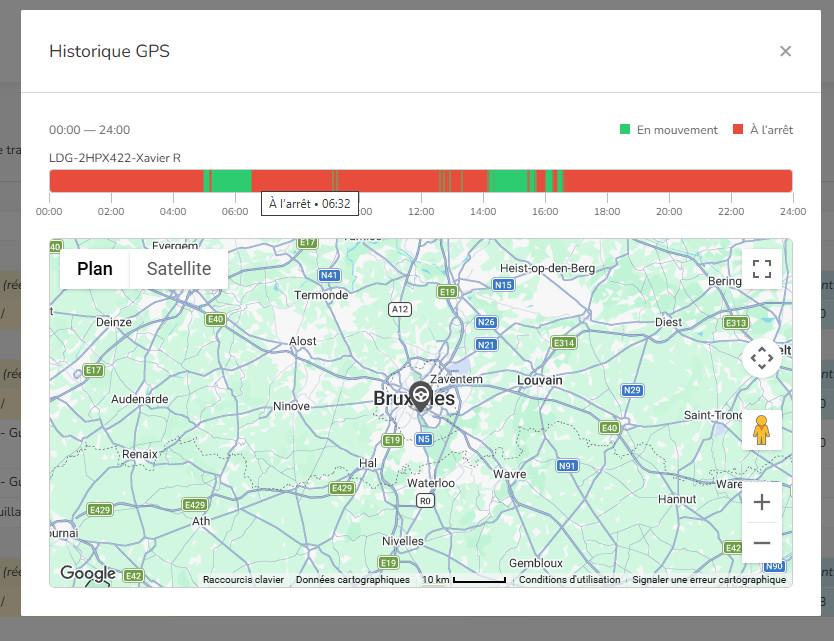Zoom in on the map
834x641 pixels.
coord(762,502)
